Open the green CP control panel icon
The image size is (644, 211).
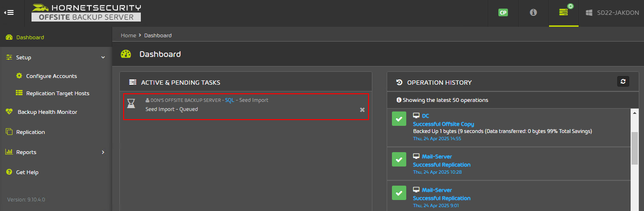[x=503, y=13]
